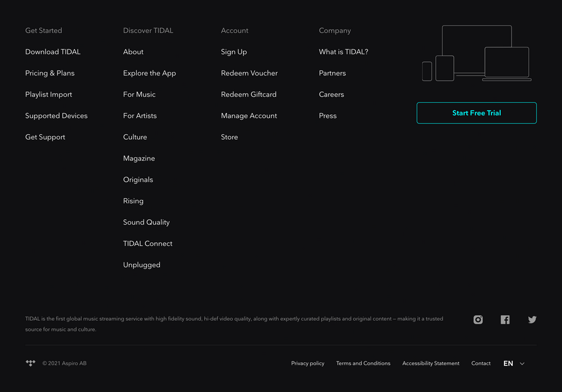This screenshot has height=392, width=562.
Task: Click the Facebook icon
Action: 505,319
